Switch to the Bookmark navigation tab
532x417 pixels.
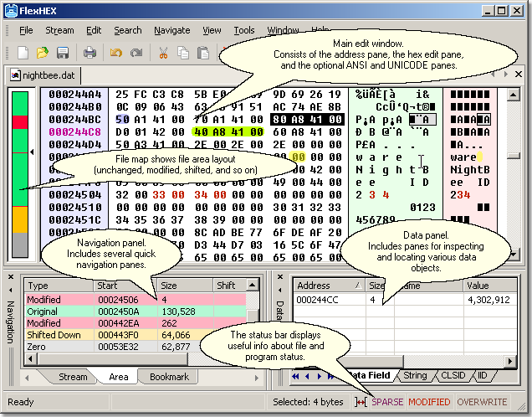pyautogui.click(x=169, y=377)
